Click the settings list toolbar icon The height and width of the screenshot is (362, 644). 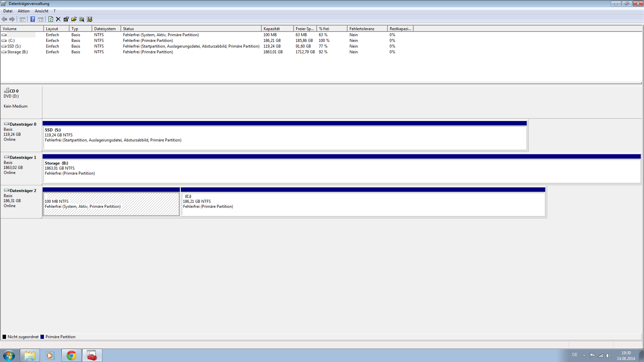click(x=90, y=19)
